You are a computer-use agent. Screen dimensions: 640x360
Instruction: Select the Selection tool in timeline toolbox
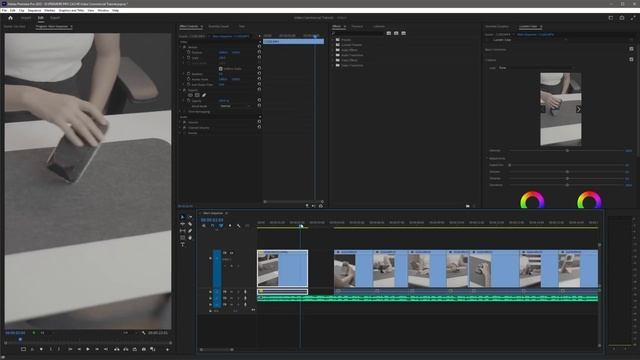click(x=182, y=217)
